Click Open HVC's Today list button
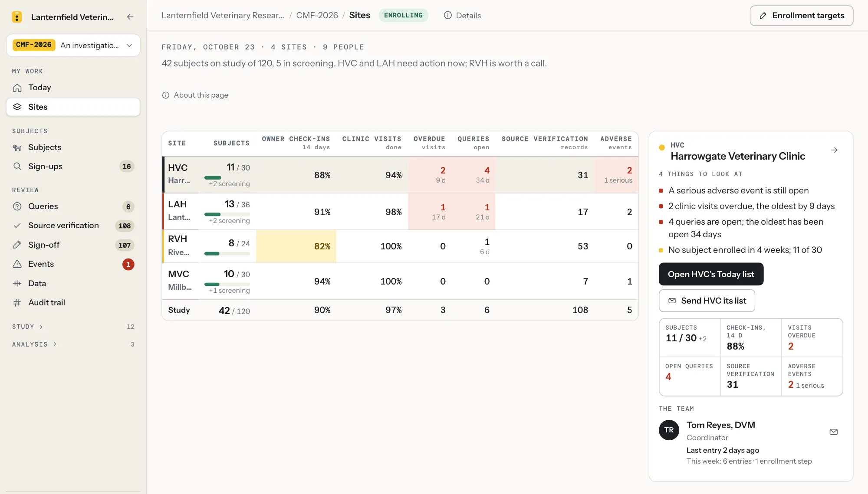The image size is (868, 494). pyautogui.click(x=711, y=274)
